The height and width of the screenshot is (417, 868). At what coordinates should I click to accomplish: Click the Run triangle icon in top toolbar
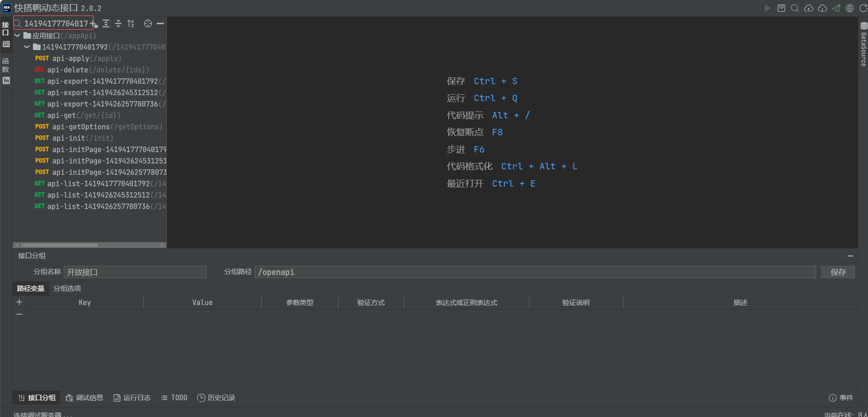[x=768, y=8]
